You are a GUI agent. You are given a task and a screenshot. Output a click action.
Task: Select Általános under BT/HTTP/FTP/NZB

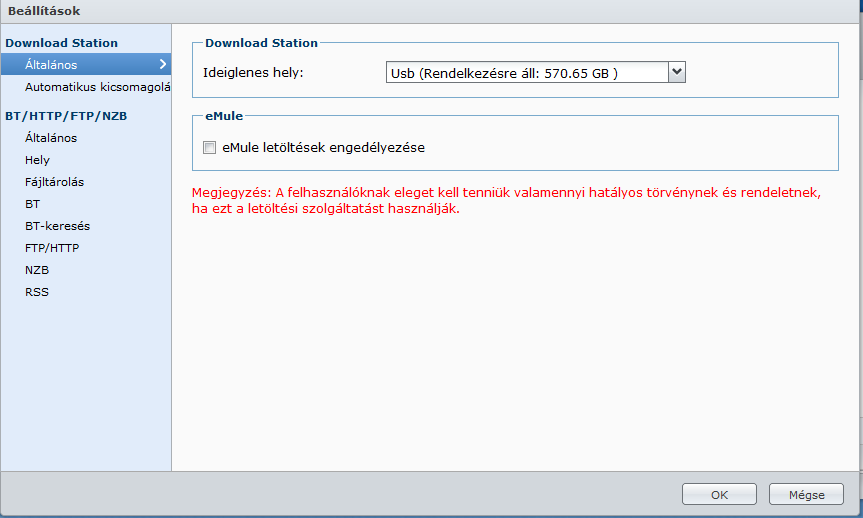pos(51,138)
